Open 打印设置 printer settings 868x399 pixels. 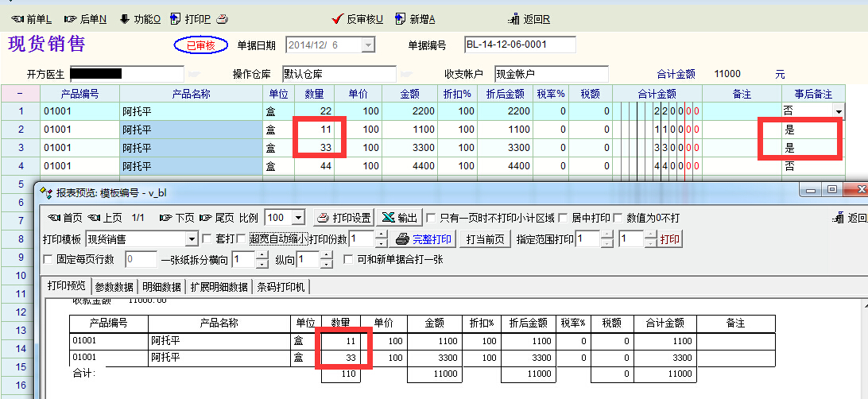[x=343, y=218]
